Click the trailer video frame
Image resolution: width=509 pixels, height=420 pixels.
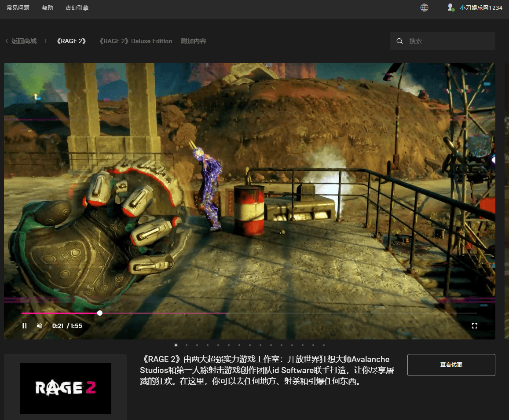coord(249,201)
